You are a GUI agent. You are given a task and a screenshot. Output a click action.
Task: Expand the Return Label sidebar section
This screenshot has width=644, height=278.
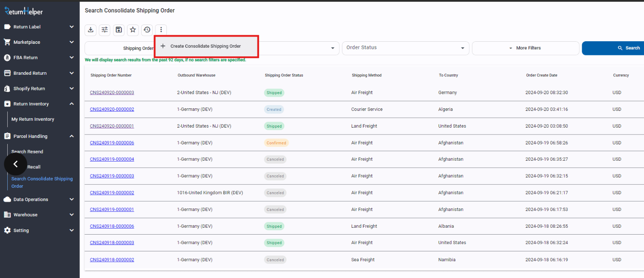(x=39, y=27)
